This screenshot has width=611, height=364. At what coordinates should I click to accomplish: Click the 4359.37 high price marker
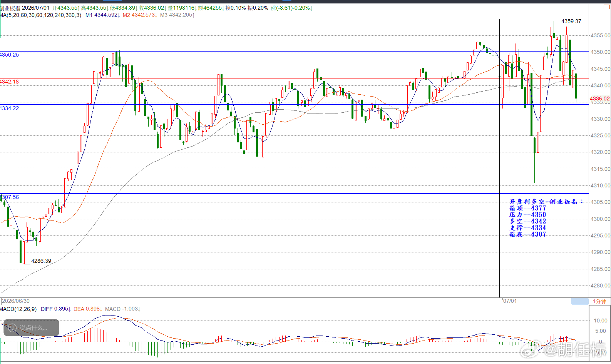[x=571, y=21]
